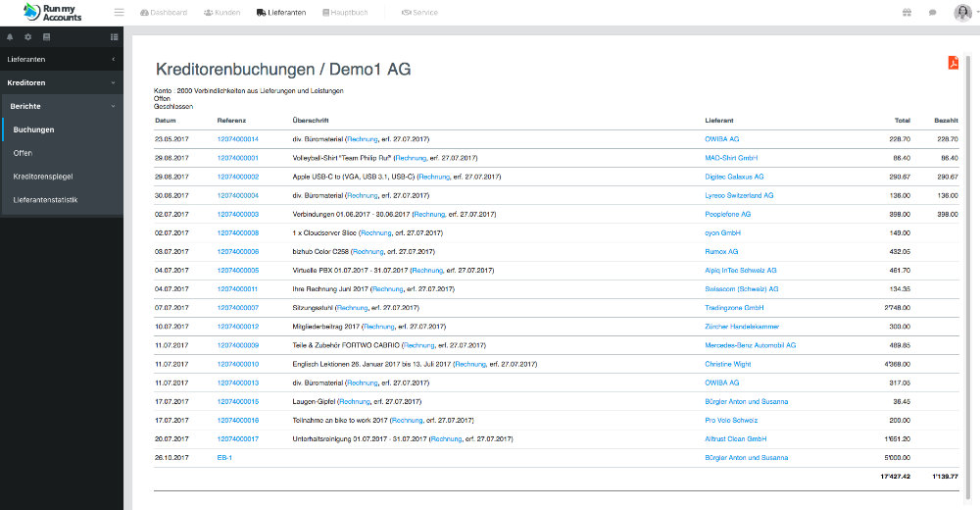Open reference 12074000017
Screen dimensions: 980x510
point(237,439)
